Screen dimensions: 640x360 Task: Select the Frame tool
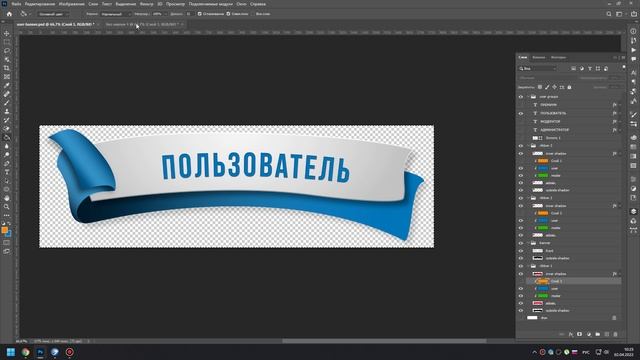[7, 76]
